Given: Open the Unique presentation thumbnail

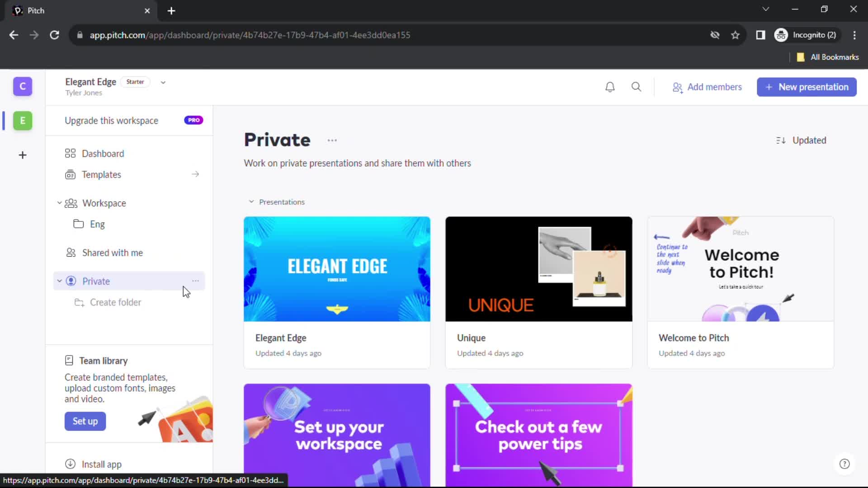Looking at the screenshot, I should click(x=539, y=269).
